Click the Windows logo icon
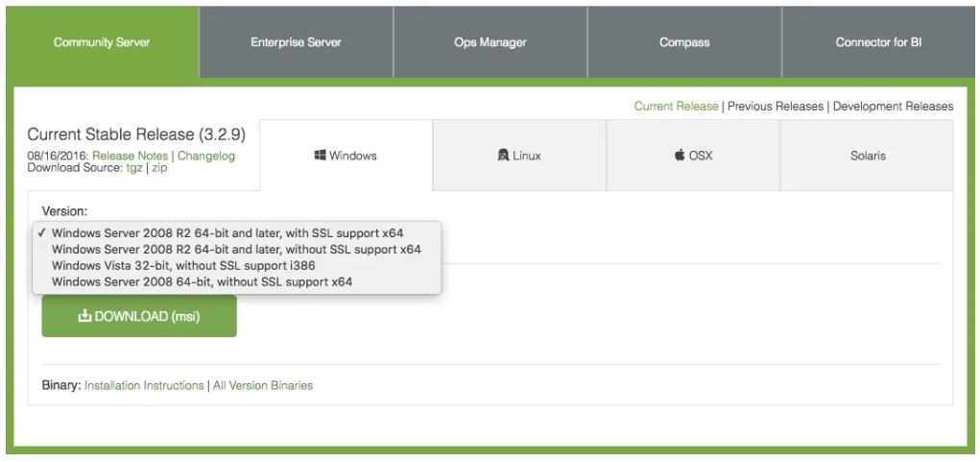This screenshot has height=462, width=980. point(321,156)
